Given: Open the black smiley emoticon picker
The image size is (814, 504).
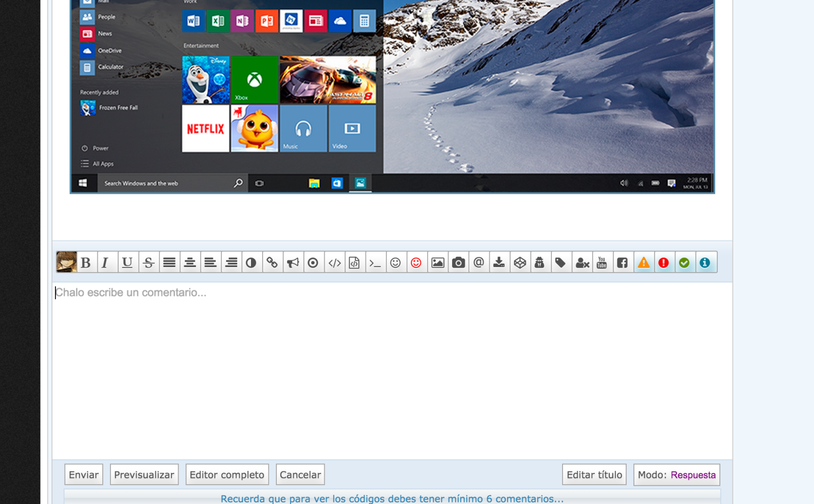Looking at the screenshot, I should tap(396, 262).
